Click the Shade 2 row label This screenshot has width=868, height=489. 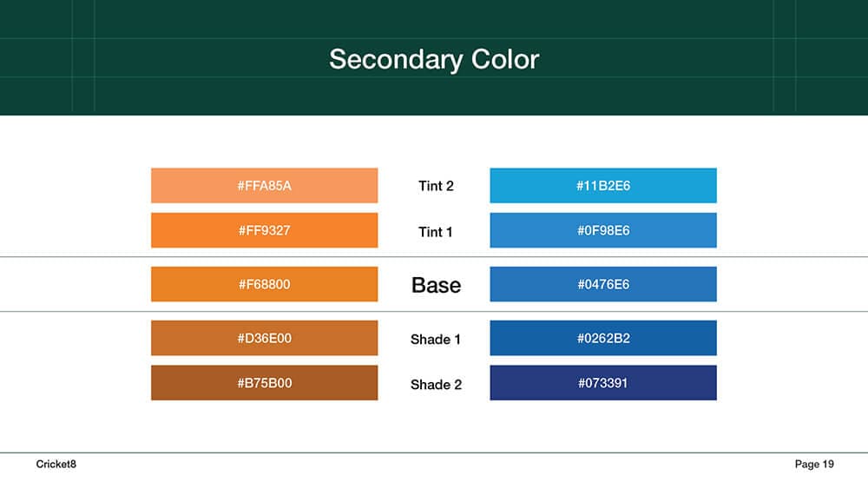(436, 385)
